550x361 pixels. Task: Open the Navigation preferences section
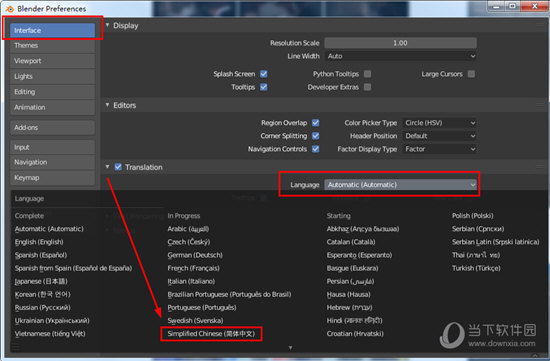click(x=52, y=162)
